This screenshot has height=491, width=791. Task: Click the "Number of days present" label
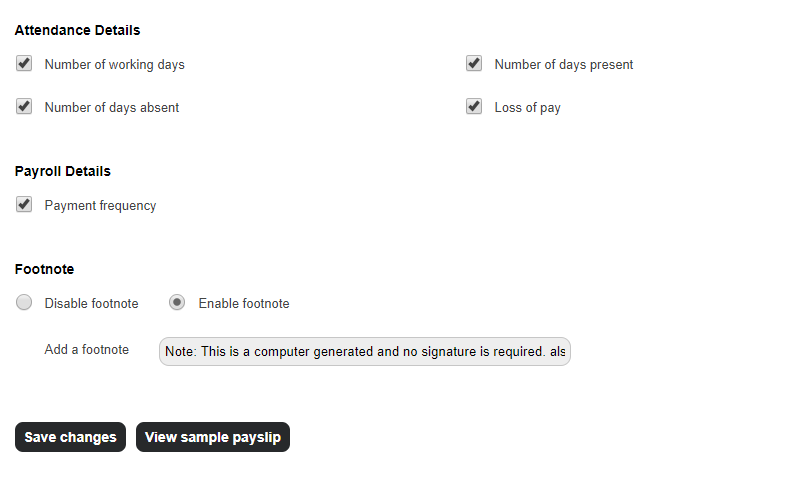click(563, 65)
